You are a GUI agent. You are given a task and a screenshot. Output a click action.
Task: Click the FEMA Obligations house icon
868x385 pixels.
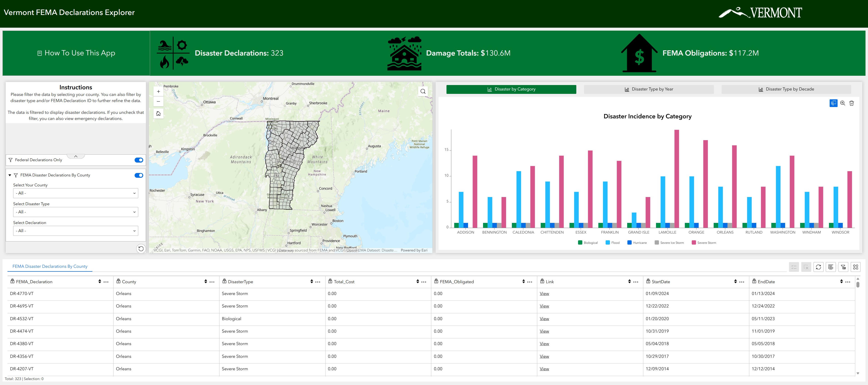point(639,53)
